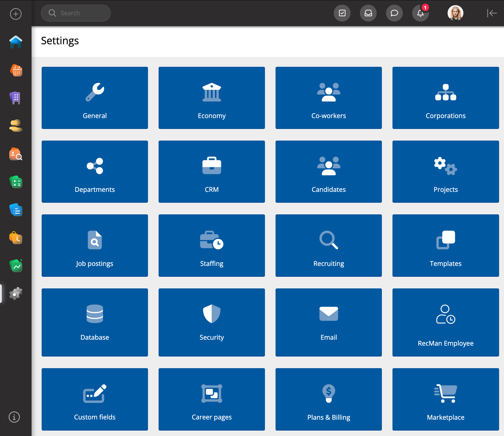
Task: Open the notifications bell icon
Action: coord(420,13)
